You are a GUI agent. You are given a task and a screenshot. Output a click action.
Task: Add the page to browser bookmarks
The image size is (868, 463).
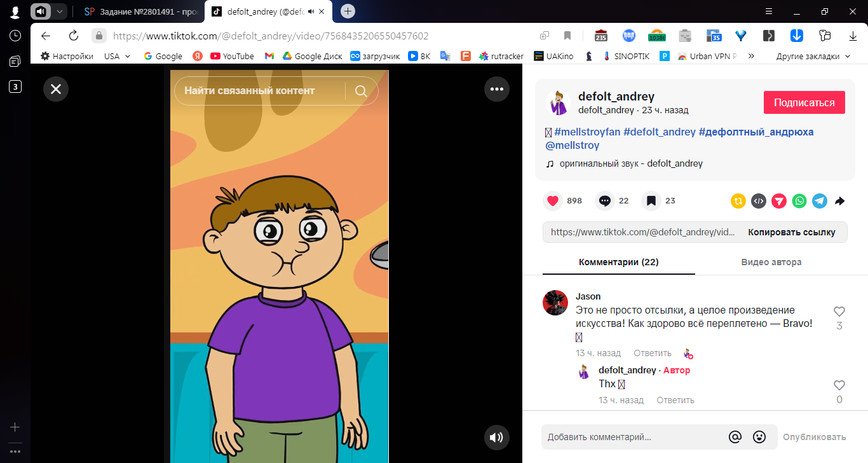point(567,36)
